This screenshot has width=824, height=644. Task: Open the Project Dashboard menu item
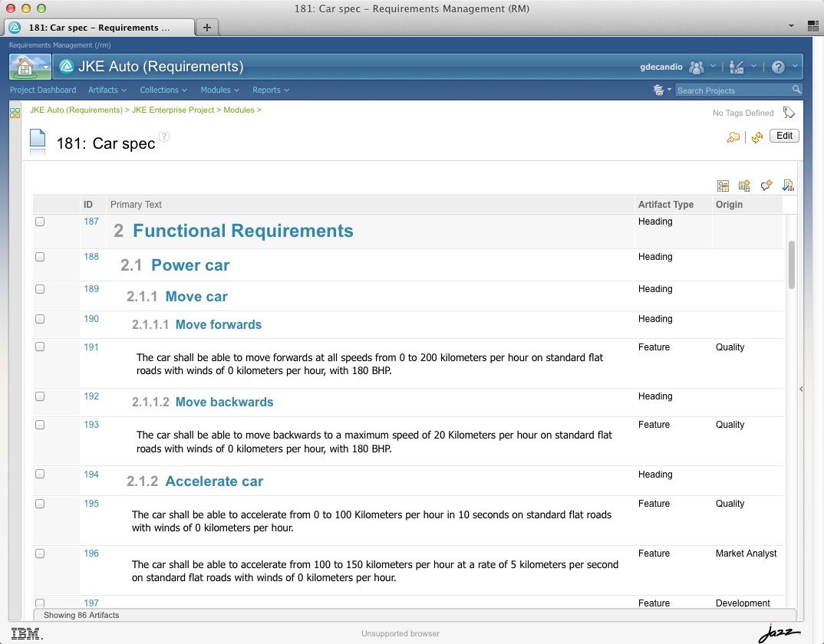43,90
